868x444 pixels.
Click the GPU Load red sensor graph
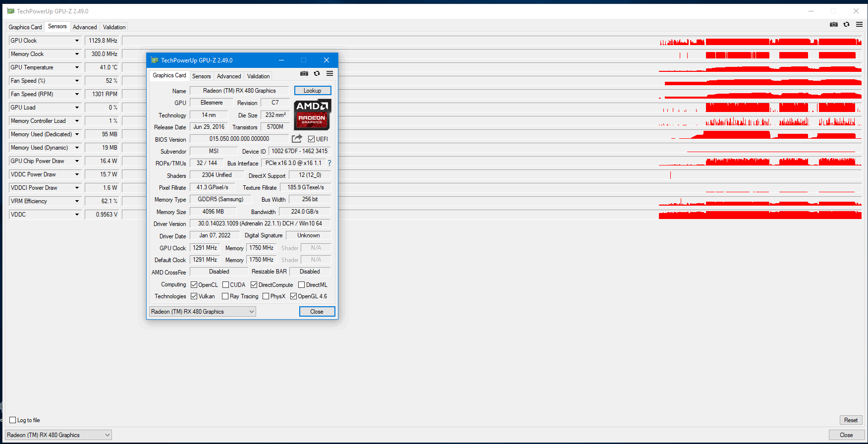point(492,108)
